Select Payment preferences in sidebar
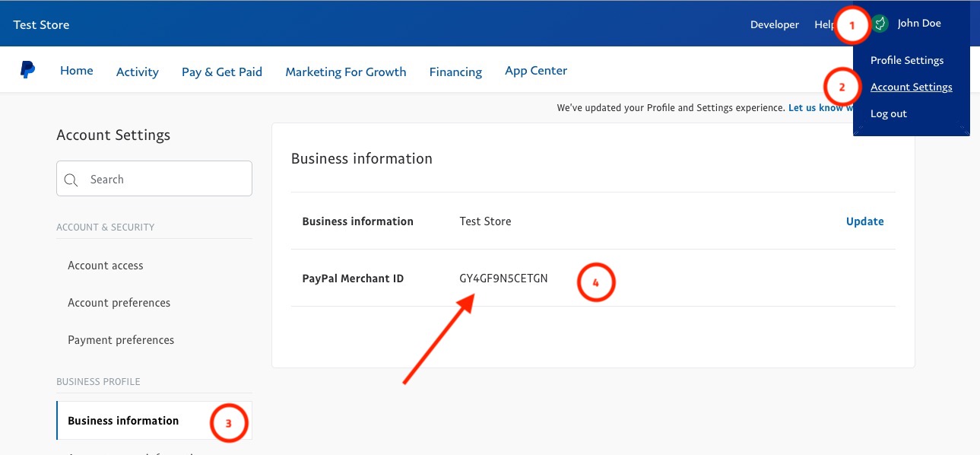 (x=121, y=340)
